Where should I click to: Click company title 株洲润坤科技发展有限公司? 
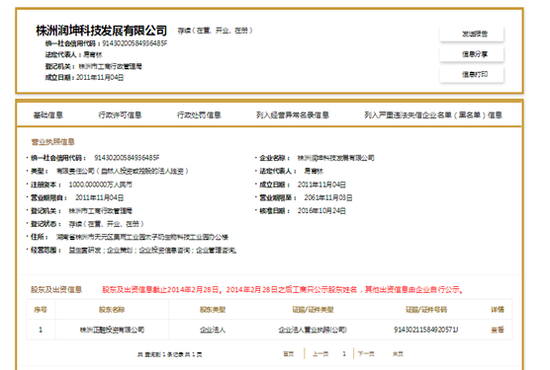coord(101,31)
